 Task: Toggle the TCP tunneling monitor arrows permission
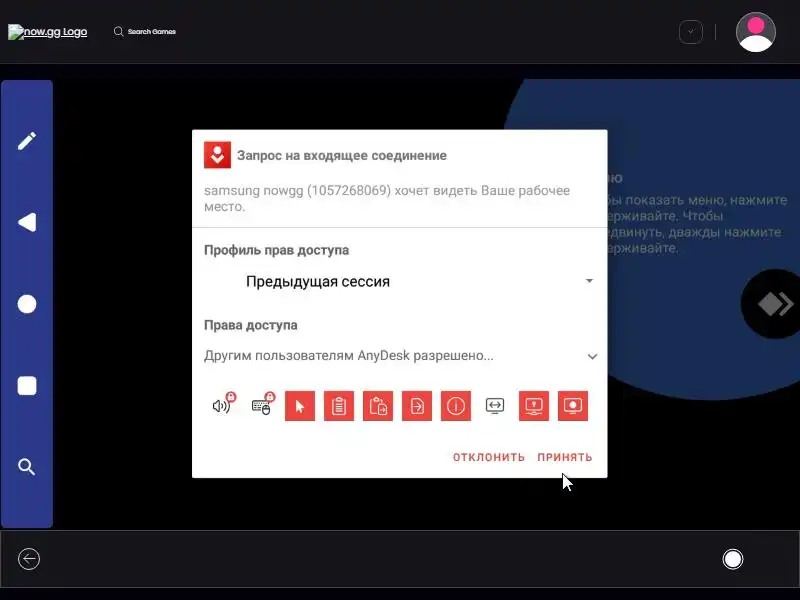point(495,406)
